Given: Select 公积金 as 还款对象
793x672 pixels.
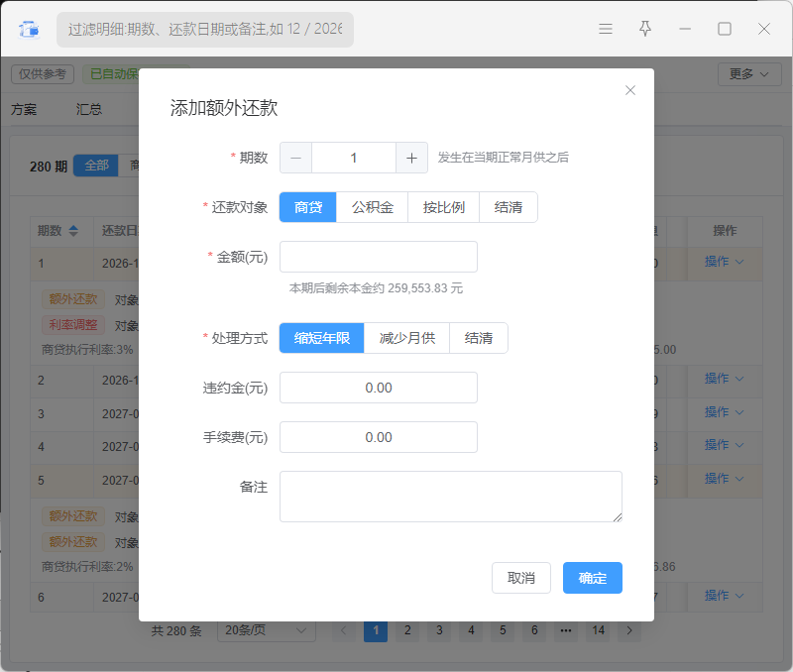Looking at the screenshot, I should point(373,207).
